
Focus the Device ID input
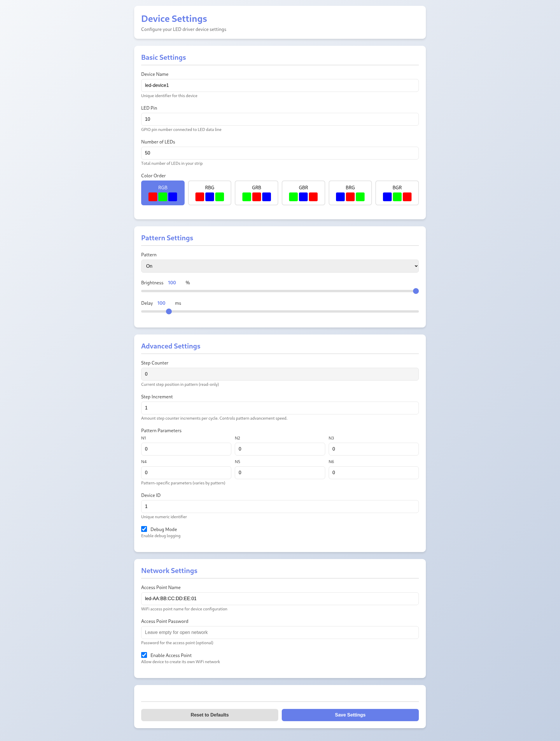(280, 507)
